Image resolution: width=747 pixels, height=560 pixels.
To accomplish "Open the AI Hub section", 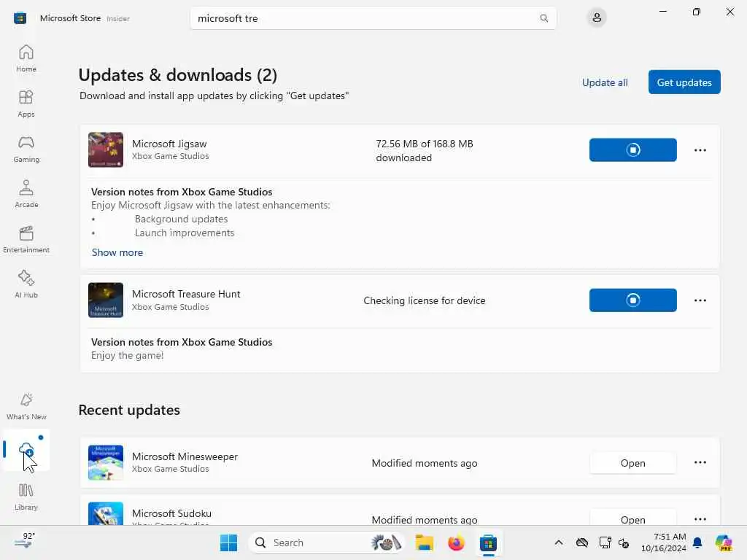I will click(26, 284).
